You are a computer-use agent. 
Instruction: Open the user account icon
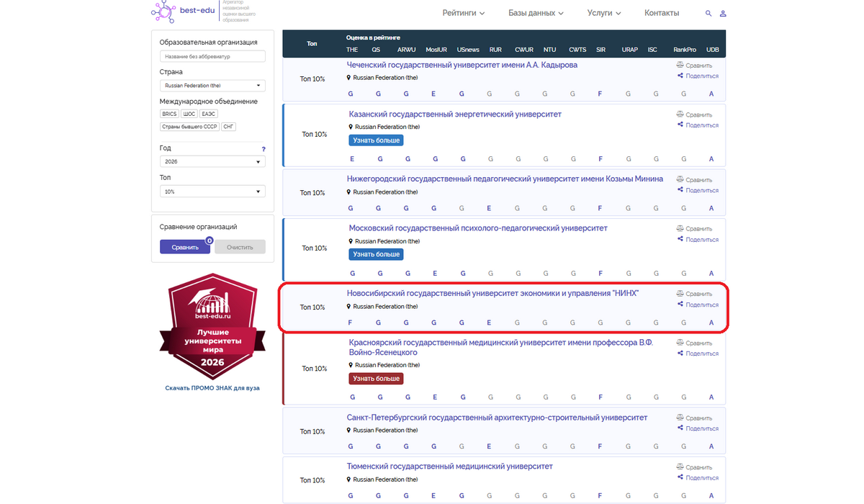pyautogui.click(x=723, y=14)
